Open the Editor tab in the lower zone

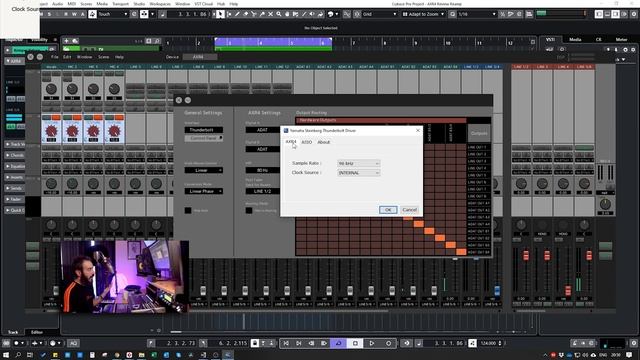[37, 332]
